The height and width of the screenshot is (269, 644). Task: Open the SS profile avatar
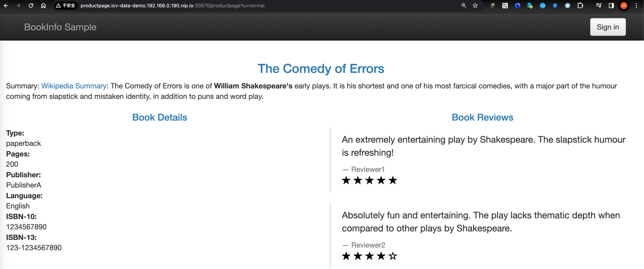click(x=624, y=6)
